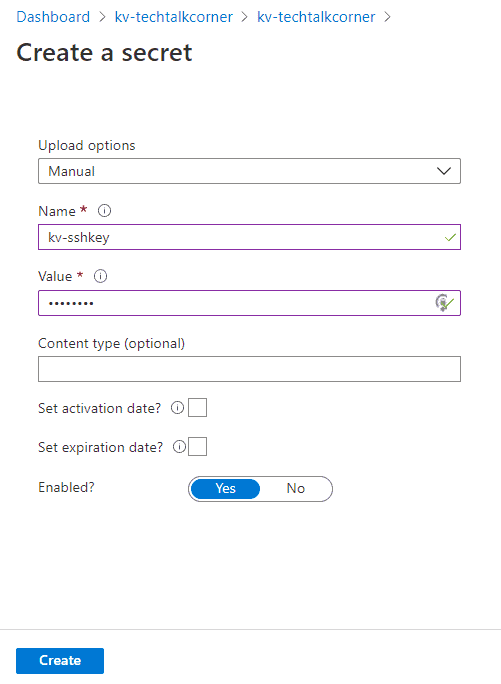The height and width of the screenshot is (684, 501).
Task: Open second kv-techtalkcorner breadcrumb link
Action: pos(316,17)
